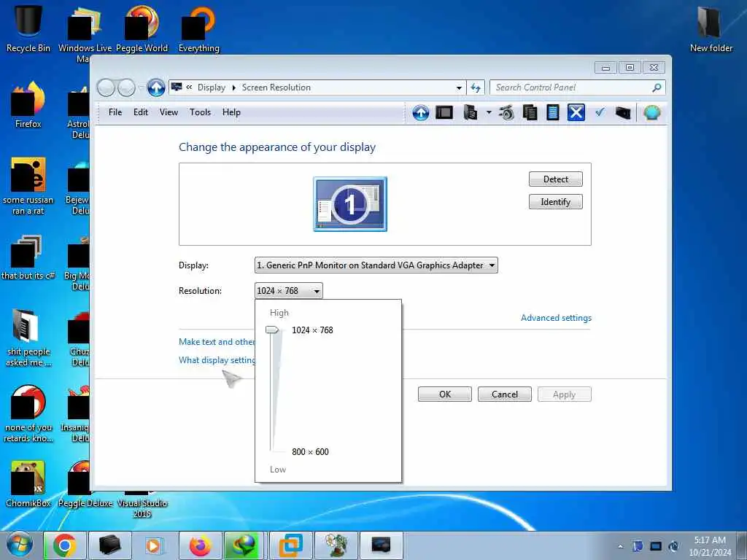Click the black folder toolbar icon

623,113
